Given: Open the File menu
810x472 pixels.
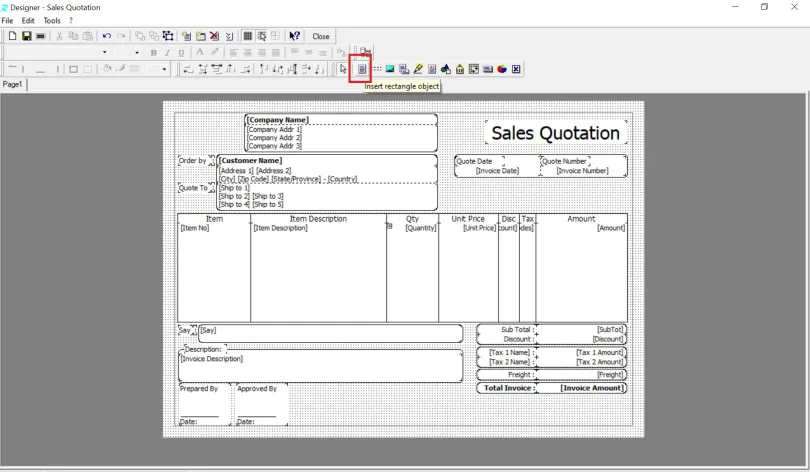Looking at the screenshot, I should click(7, 20).
